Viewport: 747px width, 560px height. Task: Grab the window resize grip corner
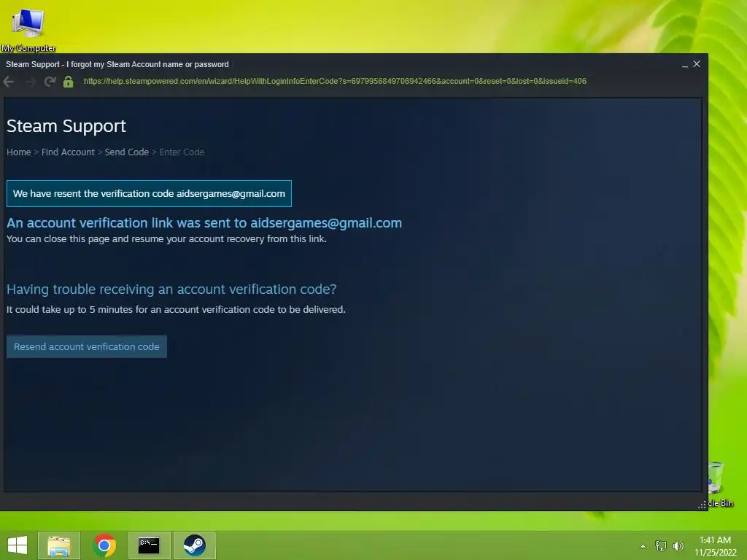pos(702,505)
